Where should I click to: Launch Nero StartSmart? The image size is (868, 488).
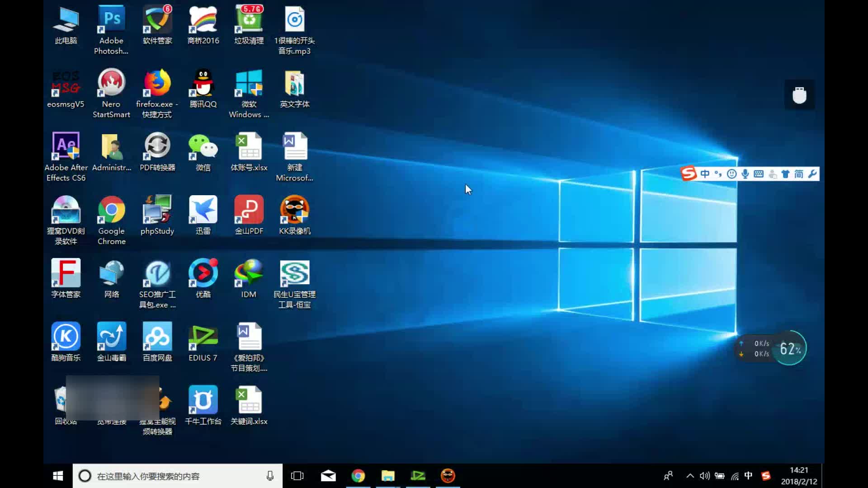pyautogui.click(x=111, y=94)
